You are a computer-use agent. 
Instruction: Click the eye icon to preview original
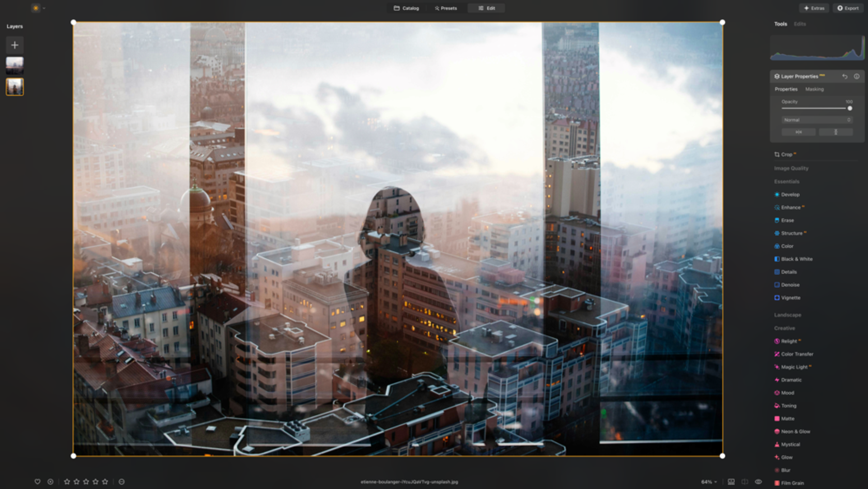coord(757,481)
